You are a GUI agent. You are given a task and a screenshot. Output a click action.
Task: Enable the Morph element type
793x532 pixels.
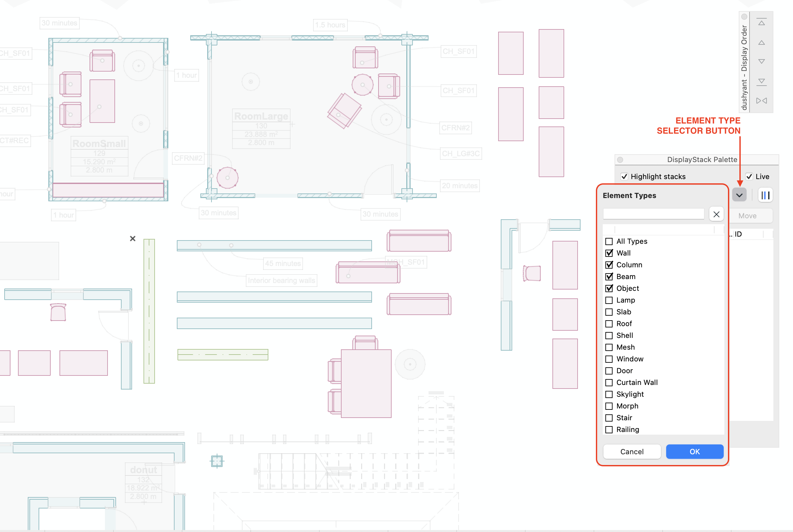tap(609, 406)
